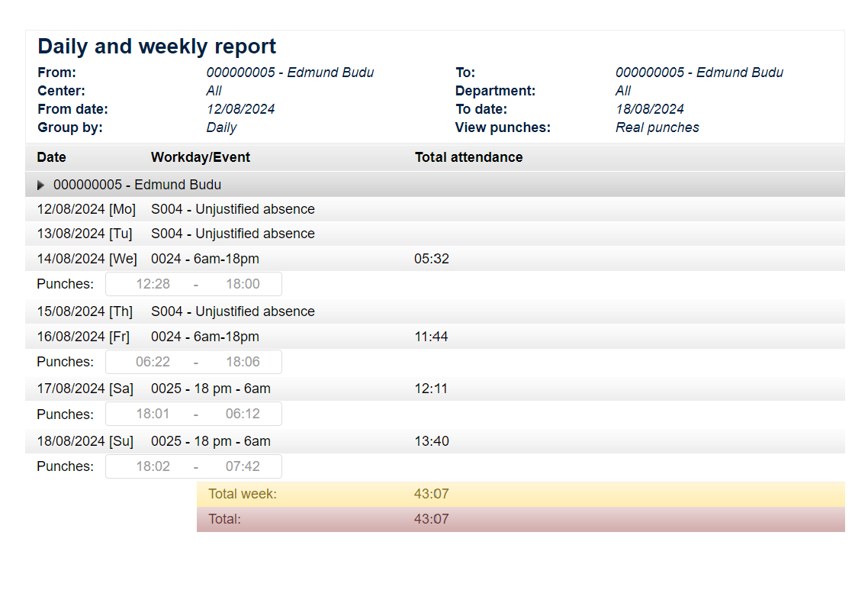Click 0024 - 6am-18pm workday on Wednesday's row
This screenshot has width=868, height=600.
[x=205, y=259]
